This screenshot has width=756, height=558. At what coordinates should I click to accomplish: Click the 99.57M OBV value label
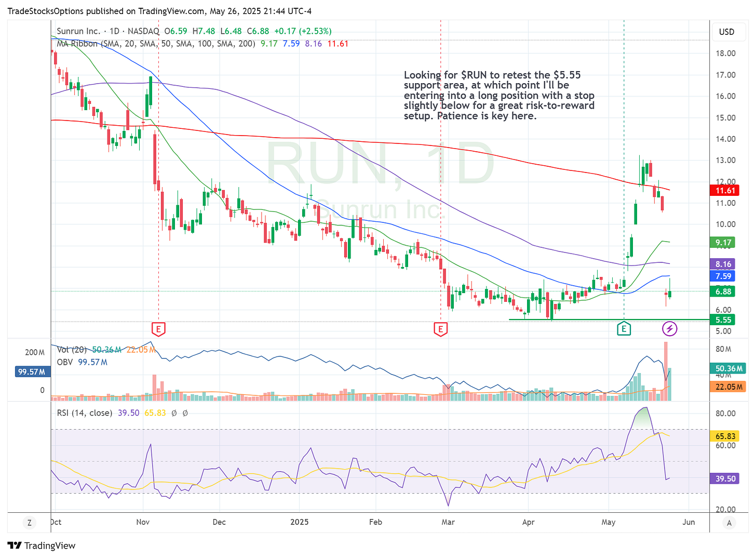click(33, 372)
